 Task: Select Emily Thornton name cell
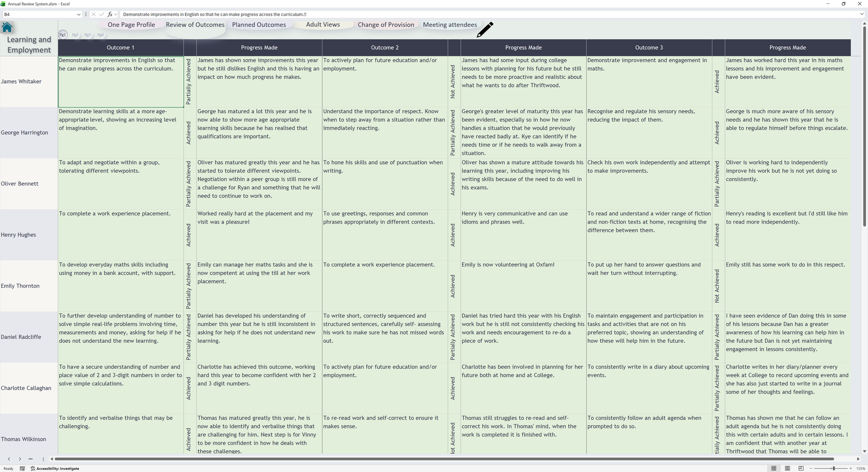29,286
